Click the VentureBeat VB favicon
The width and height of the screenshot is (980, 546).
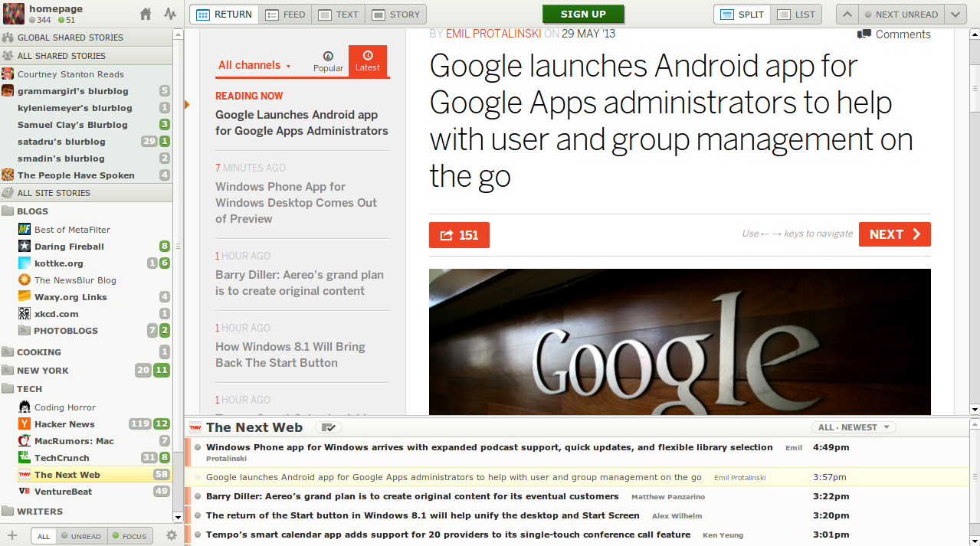25,492
